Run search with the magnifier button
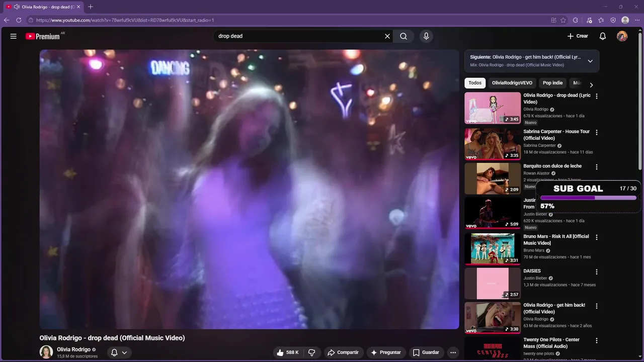 (404, 36)
